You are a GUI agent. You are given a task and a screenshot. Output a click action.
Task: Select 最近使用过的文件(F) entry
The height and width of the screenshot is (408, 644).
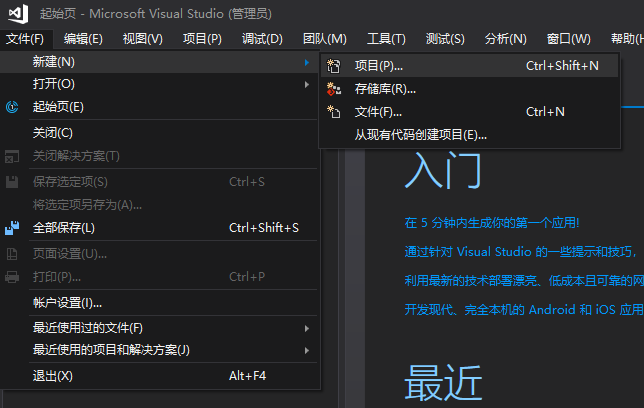click(159, 328)
